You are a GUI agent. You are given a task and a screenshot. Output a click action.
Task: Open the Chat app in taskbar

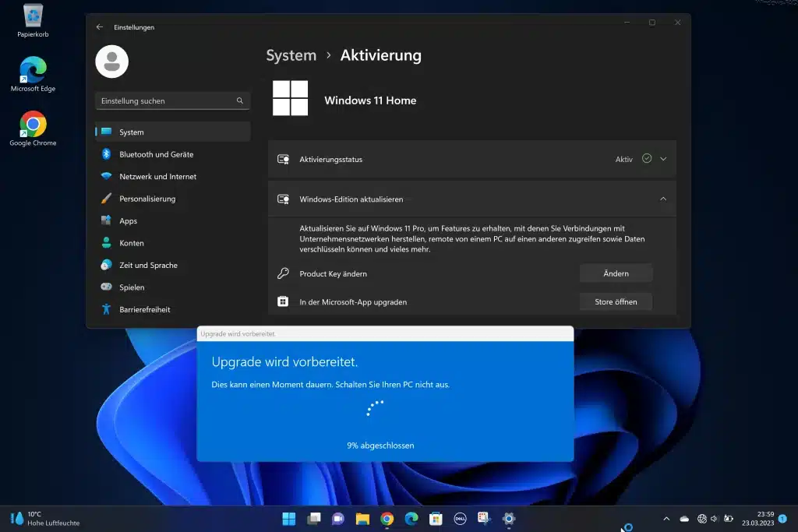[338, 519]
